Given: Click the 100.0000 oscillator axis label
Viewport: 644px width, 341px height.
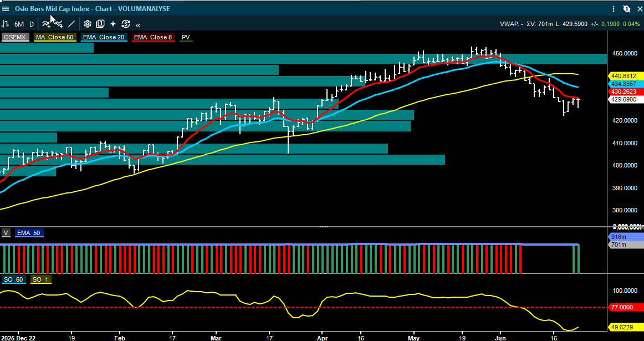Looking at the screenshot, I should [x=624, y=291].
